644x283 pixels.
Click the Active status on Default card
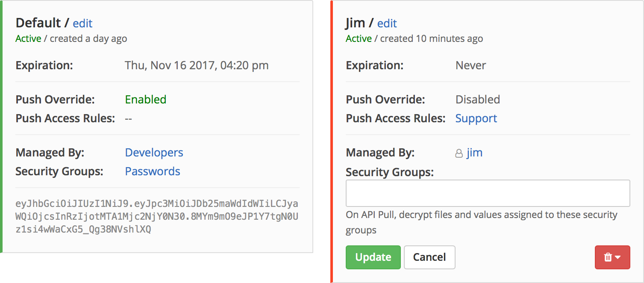pyautogui.click(x=28, y=38)
